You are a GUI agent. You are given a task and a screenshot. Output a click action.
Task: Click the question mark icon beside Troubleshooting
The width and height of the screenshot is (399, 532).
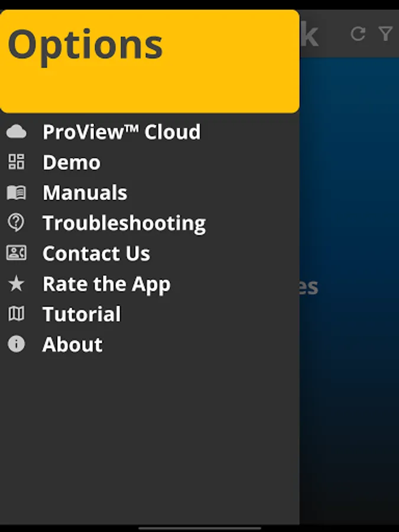tap(16, 223)
